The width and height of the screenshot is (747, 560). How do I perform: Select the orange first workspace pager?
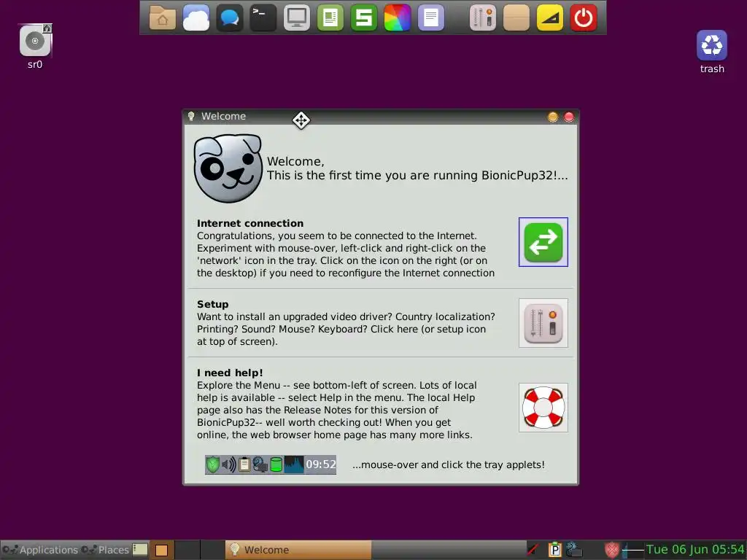(162, 550)
